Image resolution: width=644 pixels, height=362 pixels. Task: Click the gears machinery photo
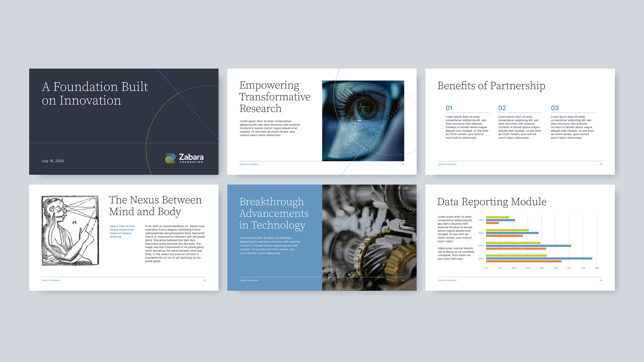[x=369, y=238]
